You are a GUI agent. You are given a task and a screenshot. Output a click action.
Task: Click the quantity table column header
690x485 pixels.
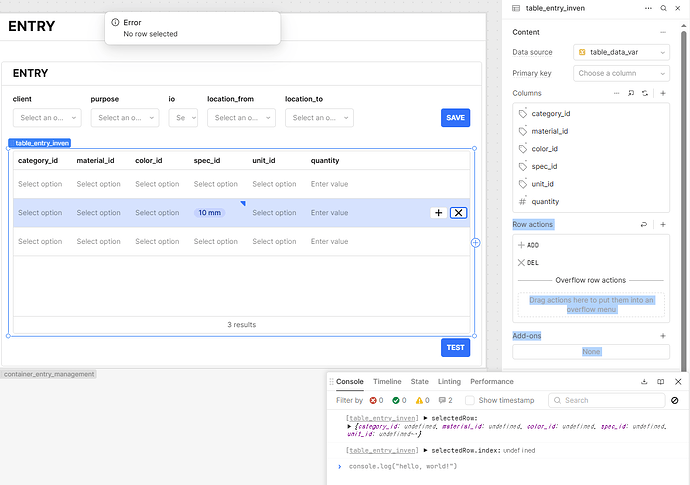[325, 161]
